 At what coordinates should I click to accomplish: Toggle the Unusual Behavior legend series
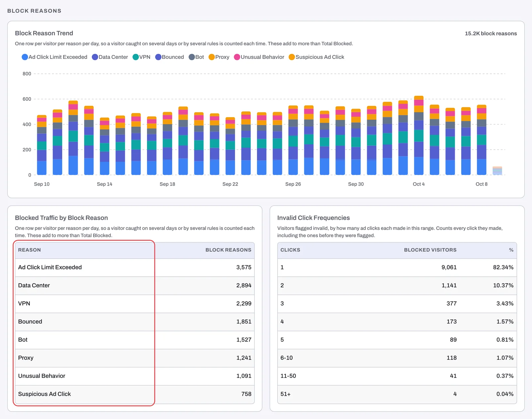coord(259,57)
